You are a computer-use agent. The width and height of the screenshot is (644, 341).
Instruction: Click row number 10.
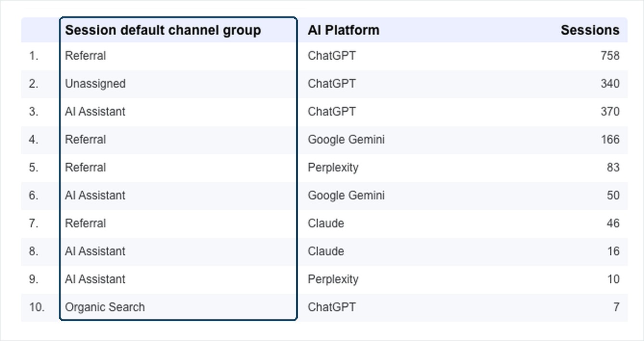tap(37, 307)
